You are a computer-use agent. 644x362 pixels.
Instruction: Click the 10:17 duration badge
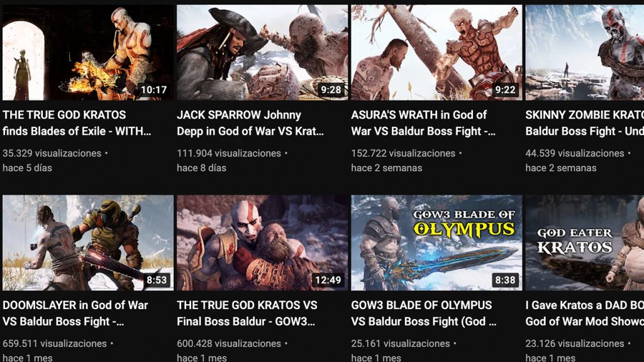pyautogui.click(x=154, y=89)
